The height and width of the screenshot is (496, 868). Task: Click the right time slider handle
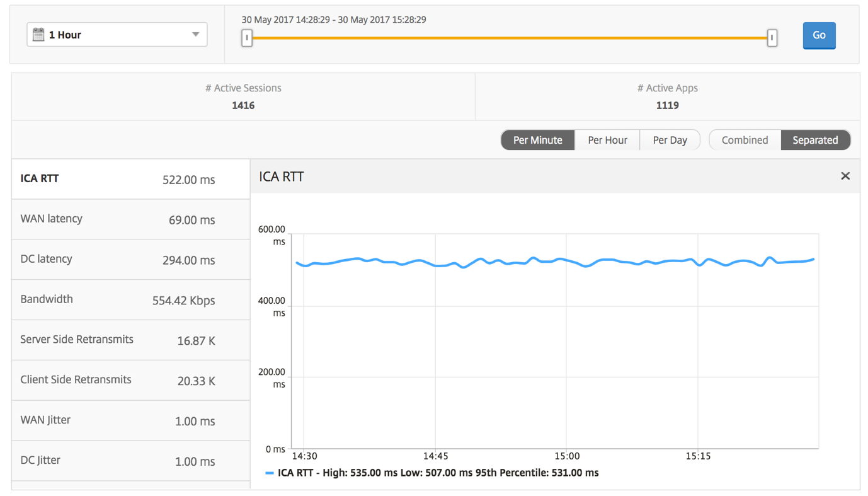click(772, 38)
